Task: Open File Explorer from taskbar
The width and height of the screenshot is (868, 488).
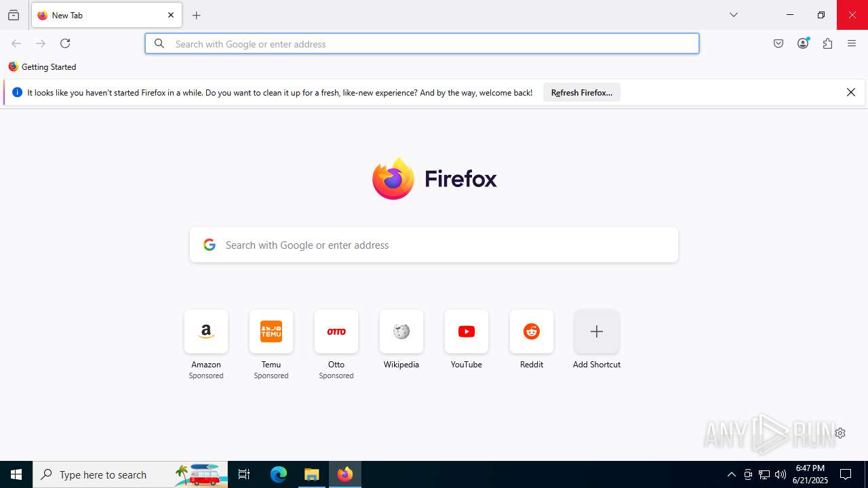Action: tap(312, 474)
